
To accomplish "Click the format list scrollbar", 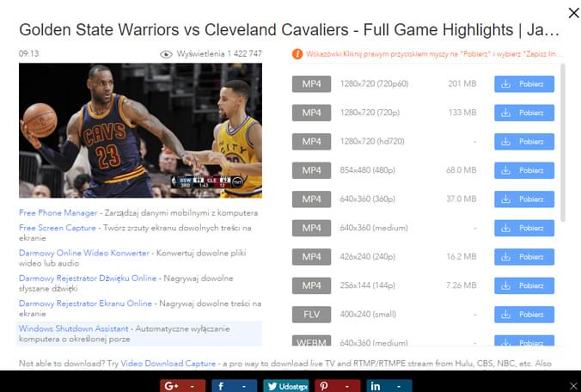I will (x=563, y=143).
